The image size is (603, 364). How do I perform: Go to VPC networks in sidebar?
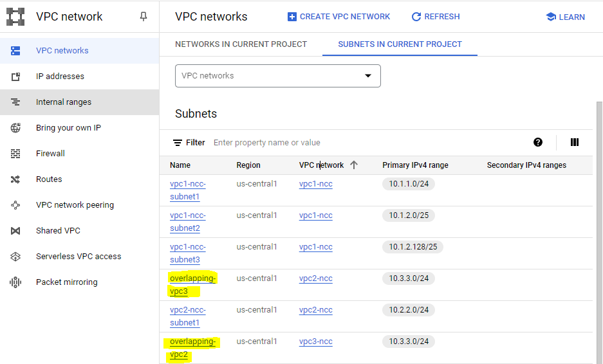[79, 51]
